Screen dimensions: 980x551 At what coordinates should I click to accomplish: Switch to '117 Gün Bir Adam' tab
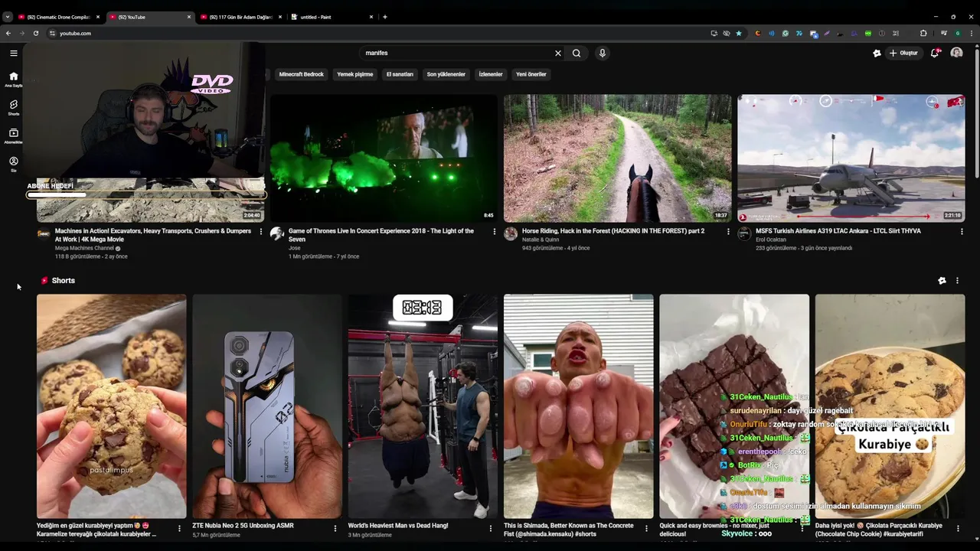click(241, 17)
